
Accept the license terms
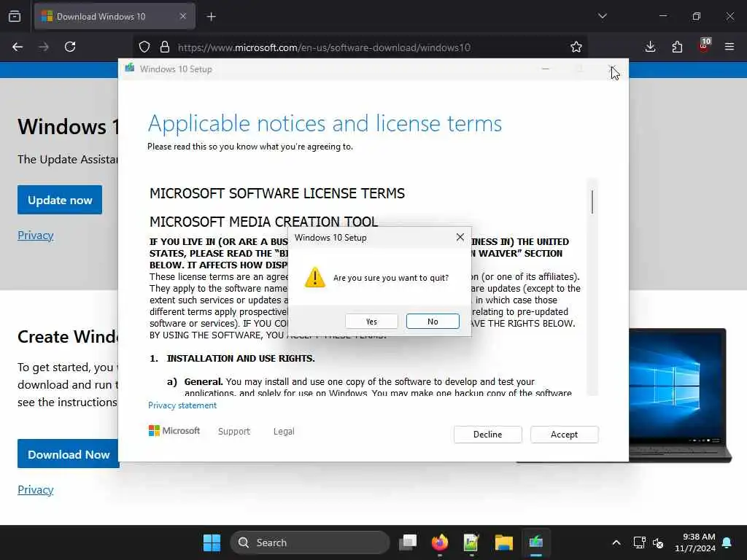tap(564, 435)
